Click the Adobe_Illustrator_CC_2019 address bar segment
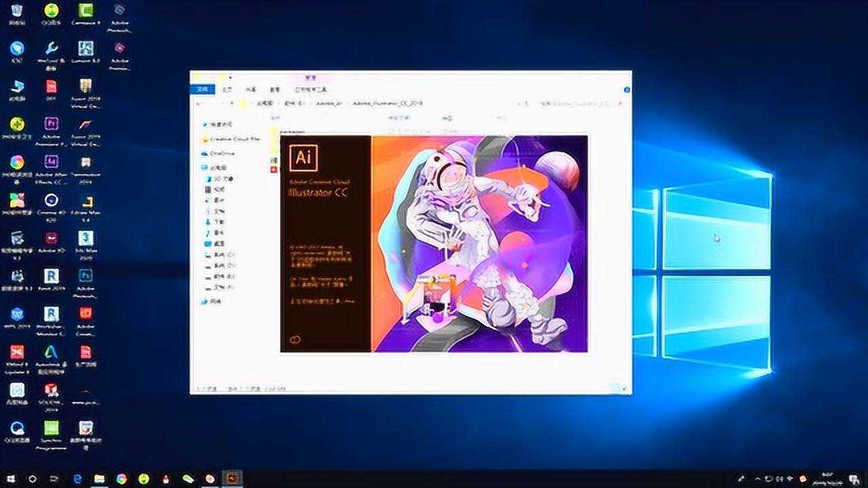 coord(387,104)
